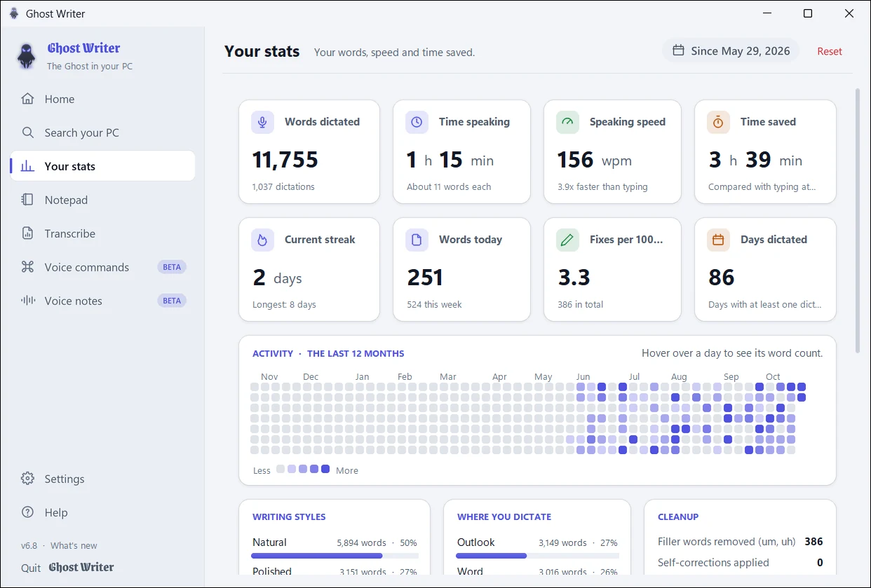Click Quit Ghost Writer

point(67,568)
